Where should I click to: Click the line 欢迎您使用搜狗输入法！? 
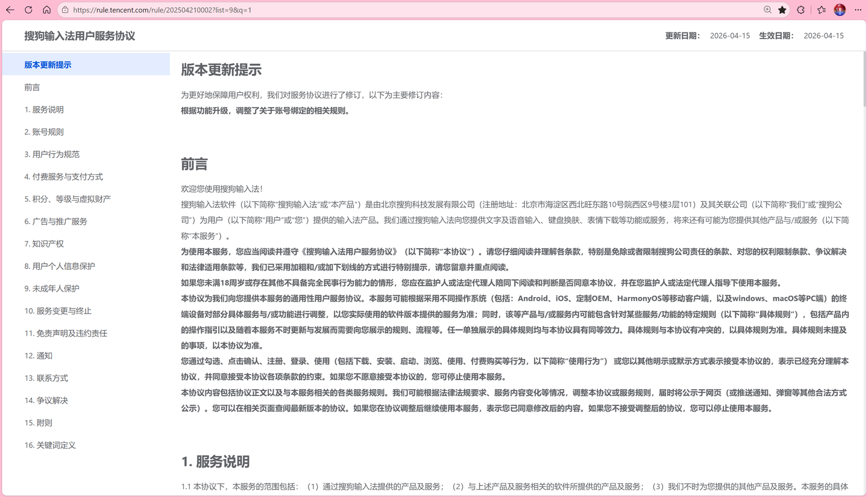(222, 189)
